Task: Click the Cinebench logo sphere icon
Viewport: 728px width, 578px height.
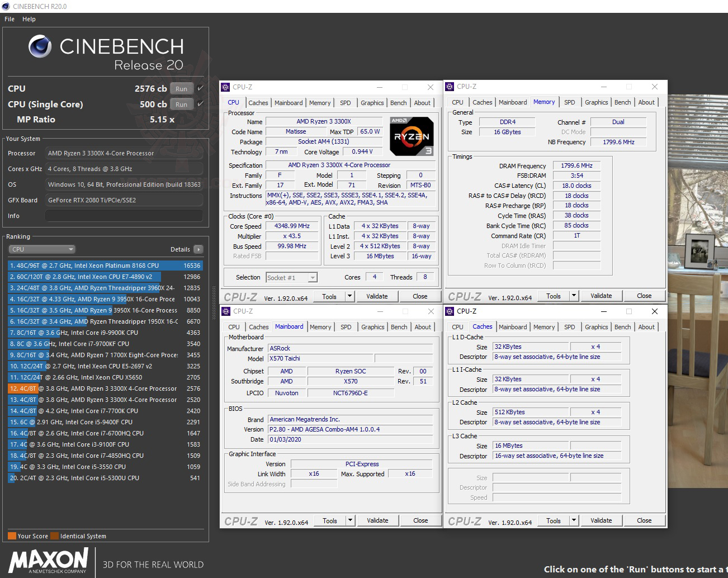Action: pos(40,47)
